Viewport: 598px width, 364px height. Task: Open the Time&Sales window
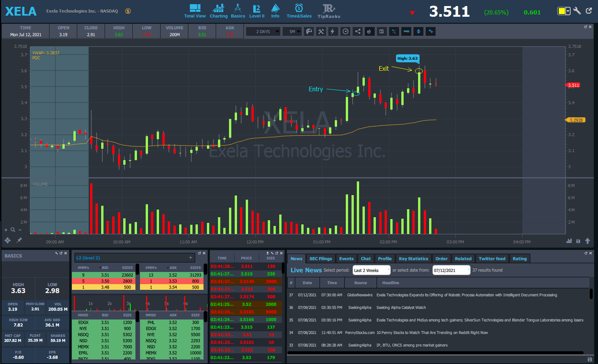(299, 11)
